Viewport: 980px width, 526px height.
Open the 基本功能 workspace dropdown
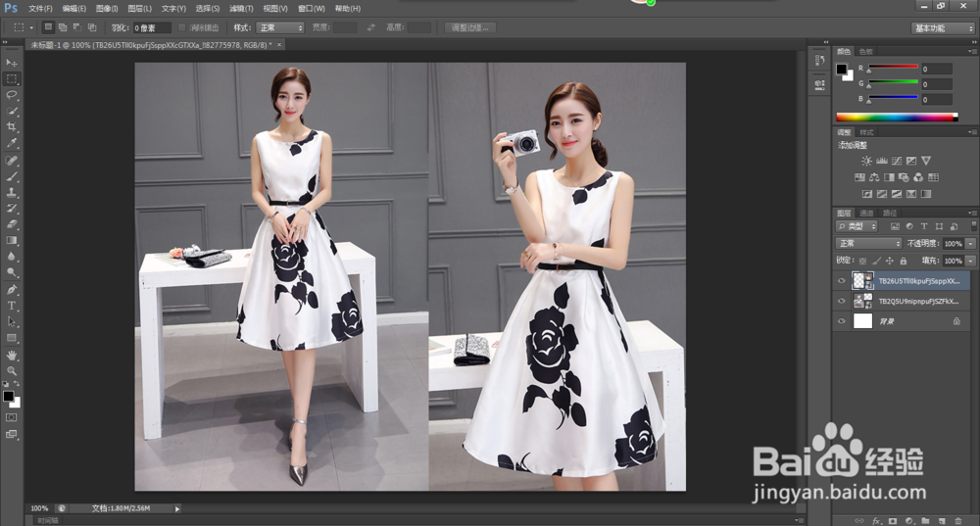[x=943, y=28]
